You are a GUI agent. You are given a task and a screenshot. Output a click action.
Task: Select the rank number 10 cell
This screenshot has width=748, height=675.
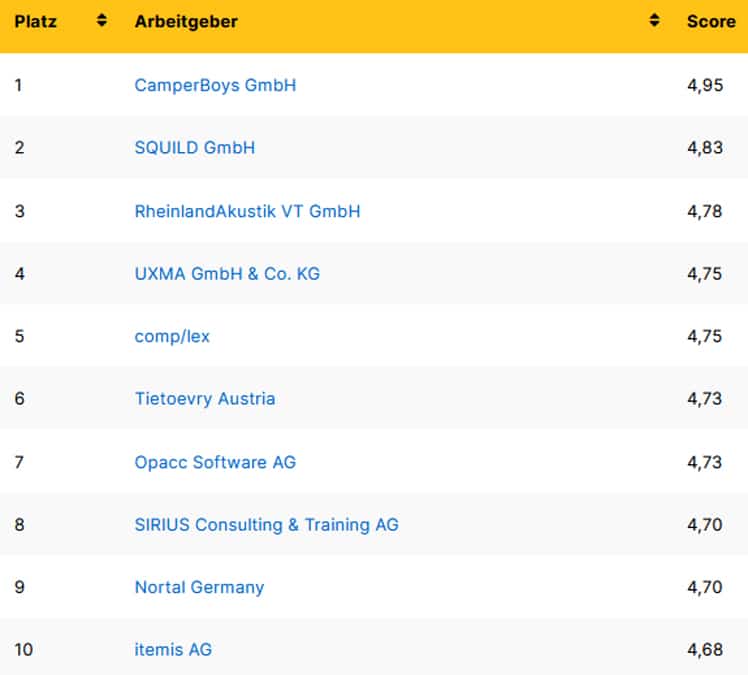click(x=24, y=650)
